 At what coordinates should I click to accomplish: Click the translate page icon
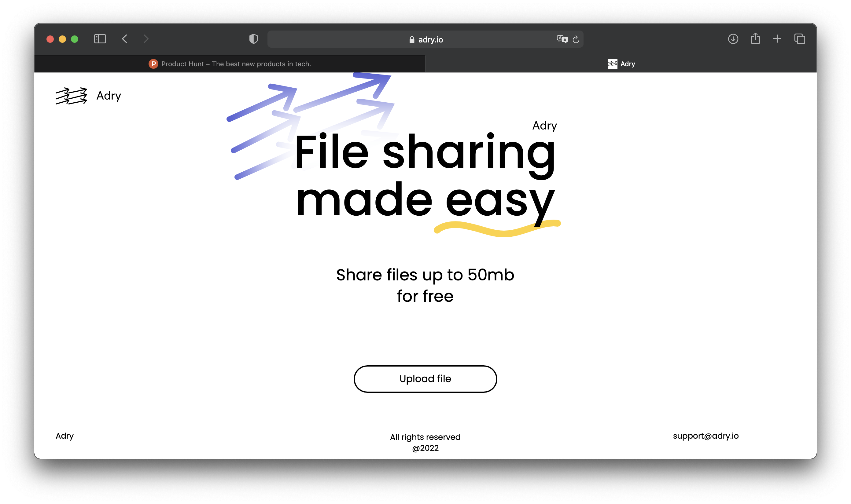(x=562, y=39)
